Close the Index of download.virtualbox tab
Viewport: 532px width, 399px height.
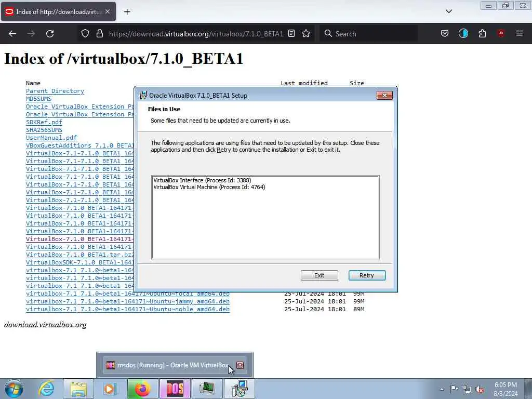(x=108, y=11)
